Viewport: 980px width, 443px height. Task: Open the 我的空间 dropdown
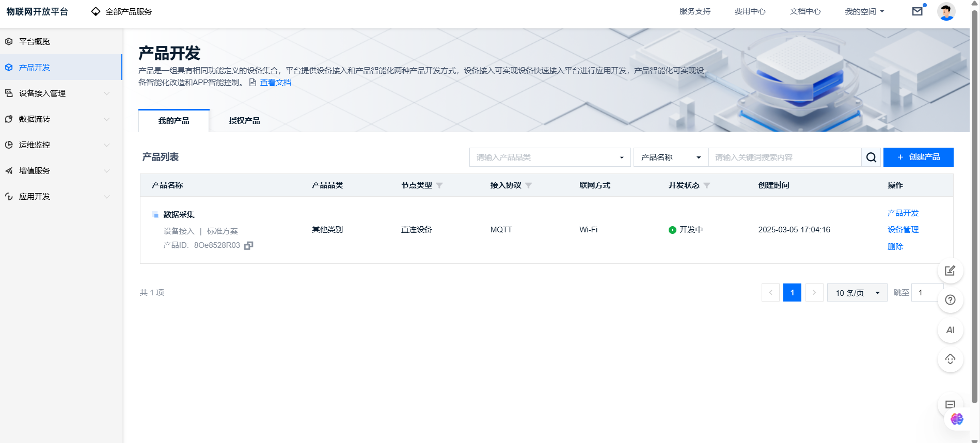[x=864, y=11]
